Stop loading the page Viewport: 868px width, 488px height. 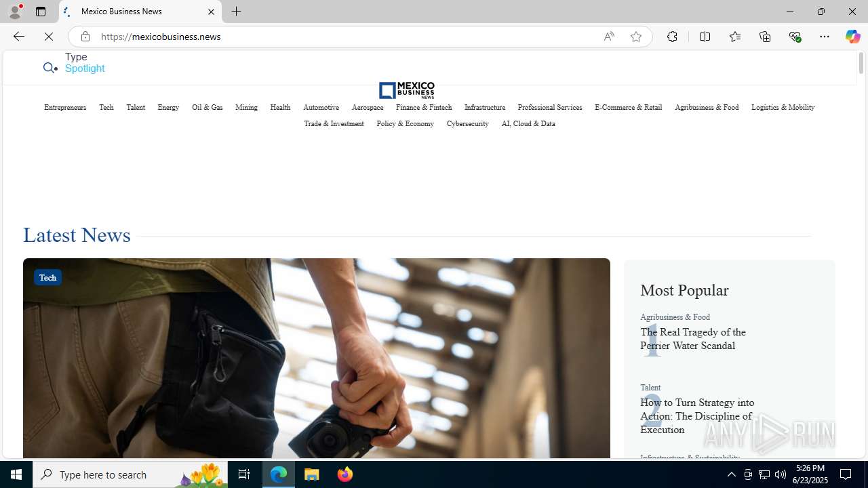(x=49, y=37)
